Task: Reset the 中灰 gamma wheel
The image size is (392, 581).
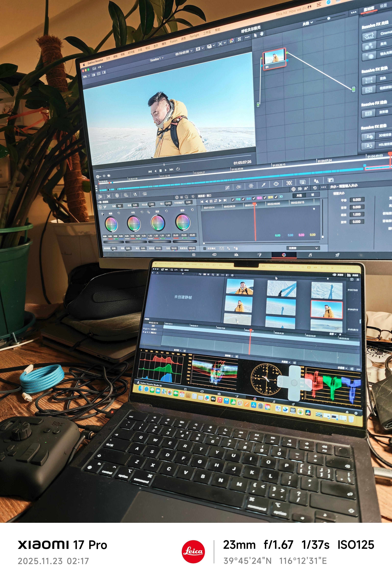Action: coord(142,212)
